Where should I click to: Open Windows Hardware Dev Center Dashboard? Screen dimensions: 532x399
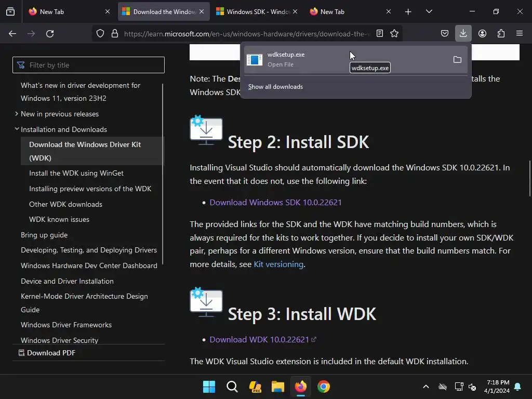(x=89, y=265)
